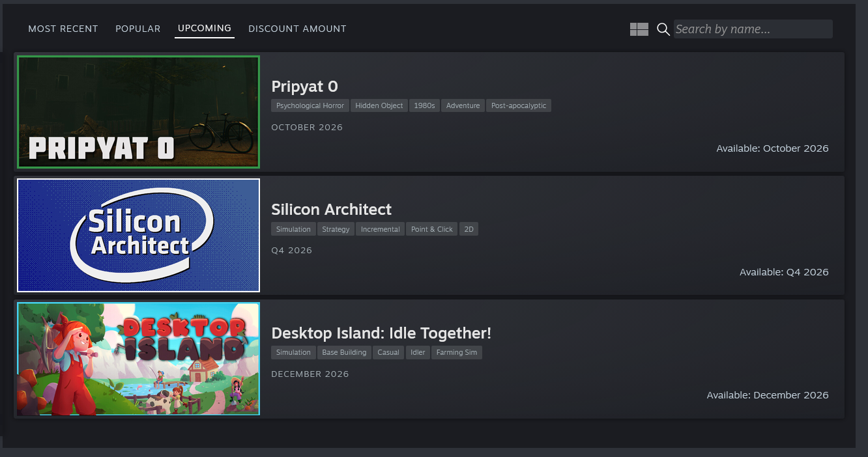Choose the Incremental tag
868x457 pixels.
[381, 229]
